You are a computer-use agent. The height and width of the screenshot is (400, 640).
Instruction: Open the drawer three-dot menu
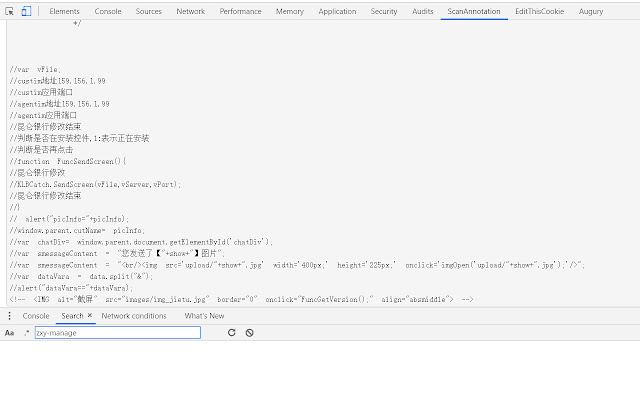[9, 316]
